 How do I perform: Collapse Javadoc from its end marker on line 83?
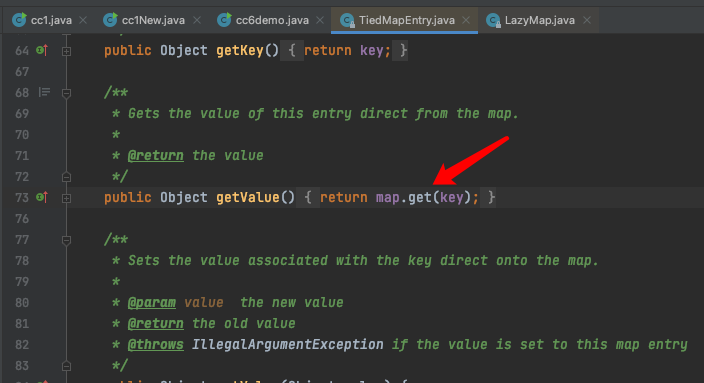pyautogui.click(x=66, y=366)
